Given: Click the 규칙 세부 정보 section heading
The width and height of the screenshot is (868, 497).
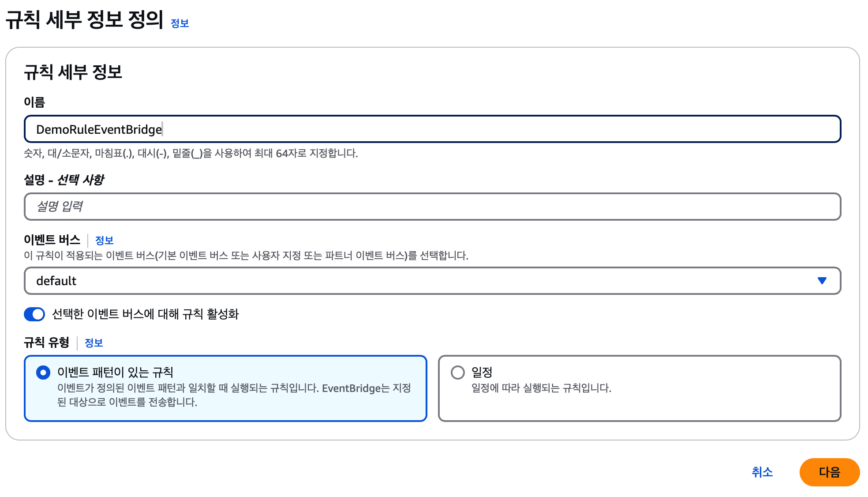Looking at the screenshot, I should coord(73,72).
